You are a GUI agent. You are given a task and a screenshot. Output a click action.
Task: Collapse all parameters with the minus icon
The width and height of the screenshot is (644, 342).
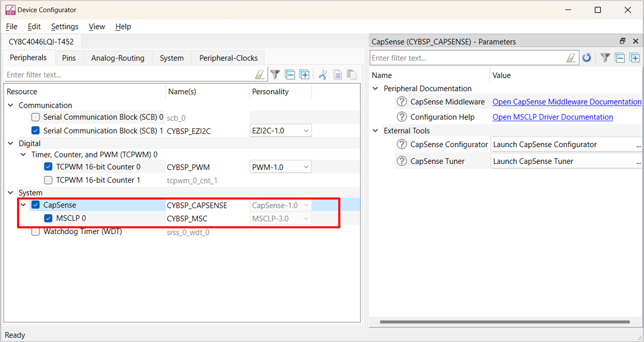(620, 58)
